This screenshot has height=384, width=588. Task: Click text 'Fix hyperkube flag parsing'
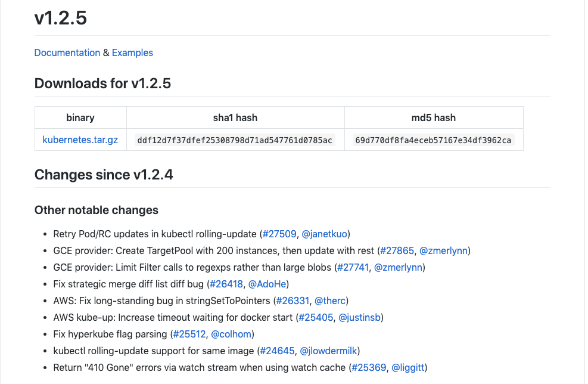(110, 334)
